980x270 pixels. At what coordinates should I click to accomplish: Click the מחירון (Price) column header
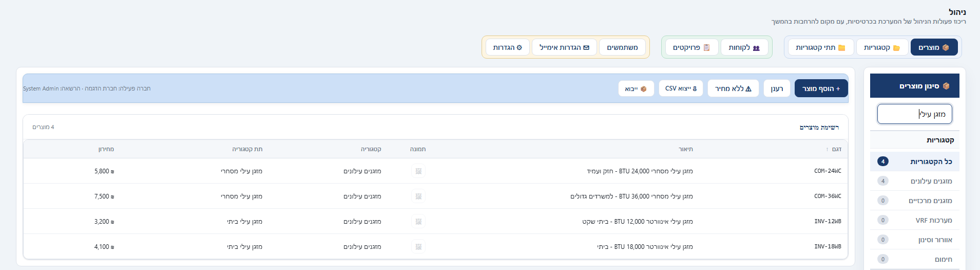point(106,149)
